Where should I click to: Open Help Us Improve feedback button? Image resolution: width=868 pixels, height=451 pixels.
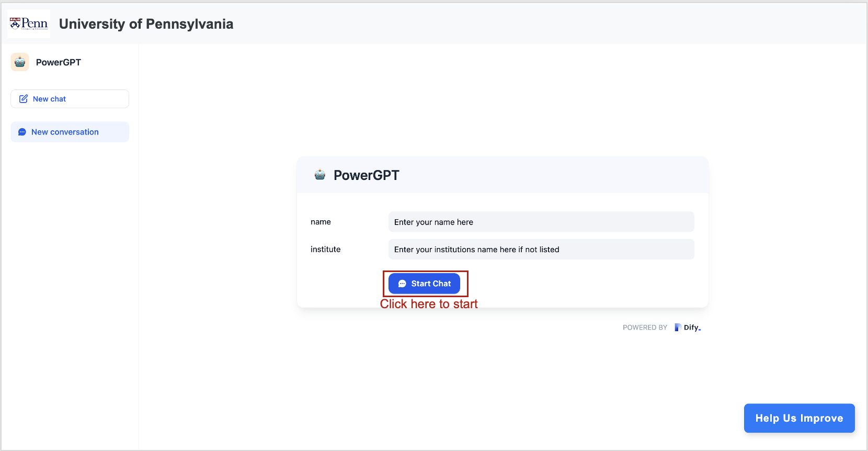(799, 418)
